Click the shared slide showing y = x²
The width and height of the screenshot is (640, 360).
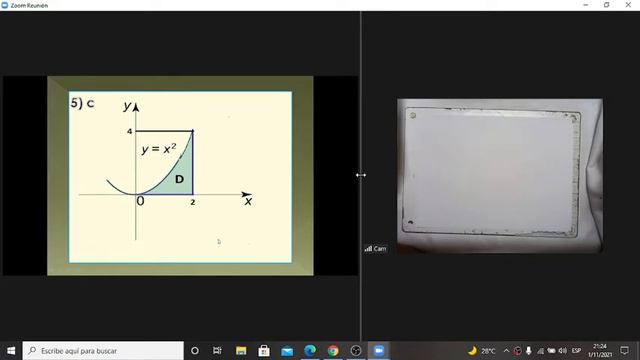[x=180, y=176]
